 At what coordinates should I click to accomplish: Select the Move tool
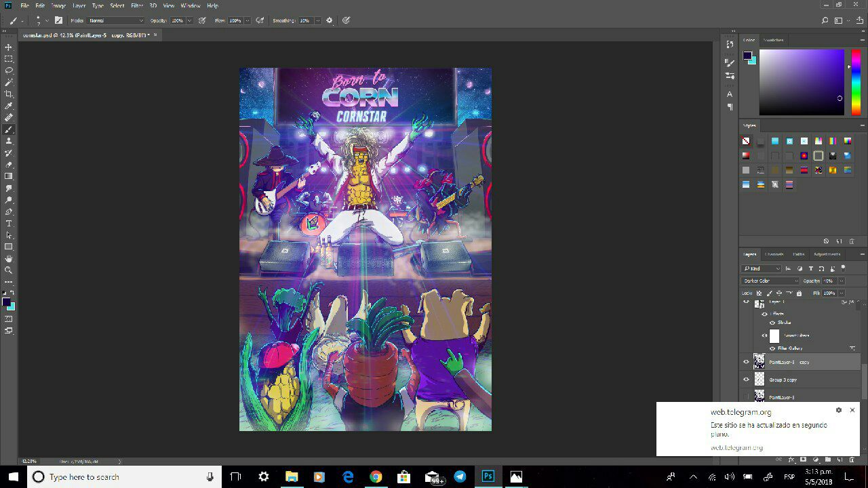click(x=9, y=47)
